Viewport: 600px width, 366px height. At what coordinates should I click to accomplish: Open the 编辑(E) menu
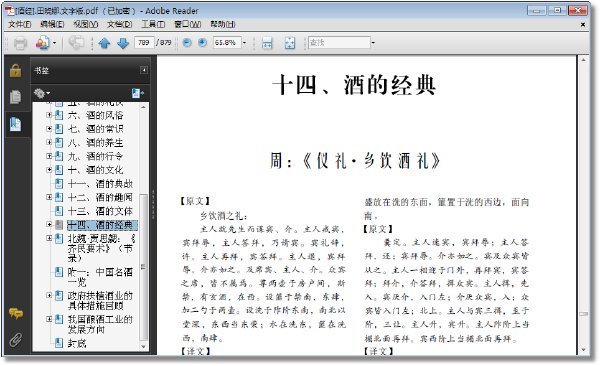(x=52, y=24)
